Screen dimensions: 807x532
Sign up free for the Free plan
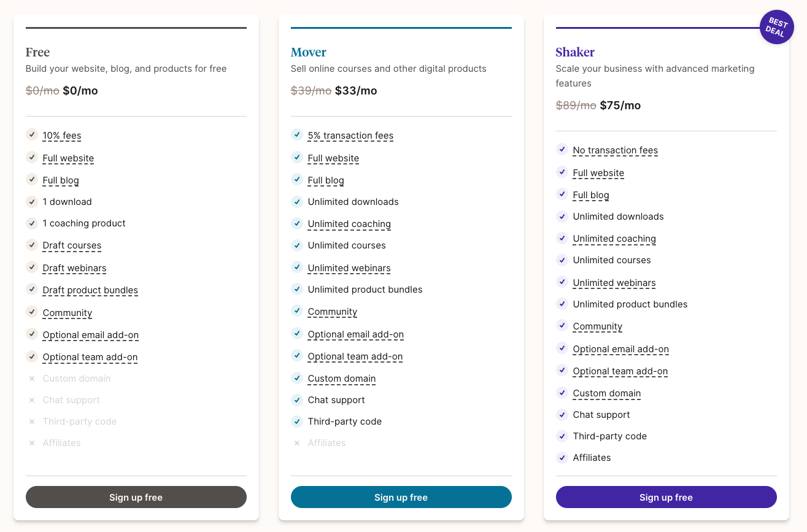[x=136, y=497]
